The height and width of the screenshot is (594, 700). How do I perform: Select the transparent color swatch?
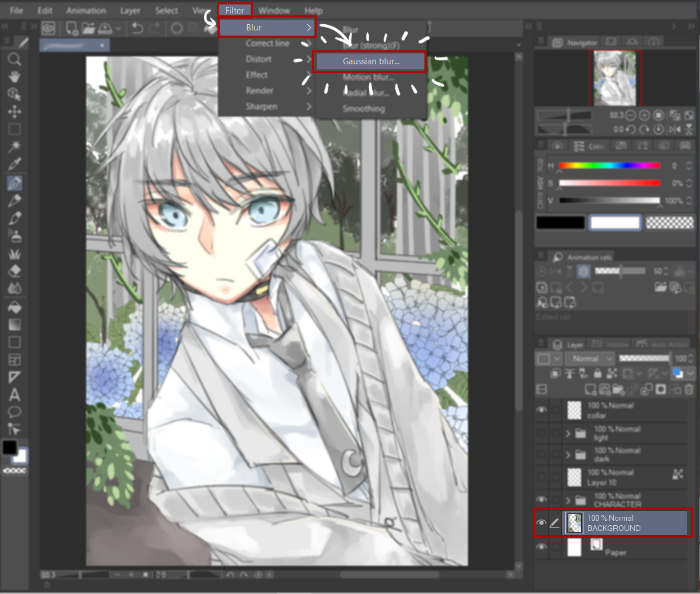[670, 223]
